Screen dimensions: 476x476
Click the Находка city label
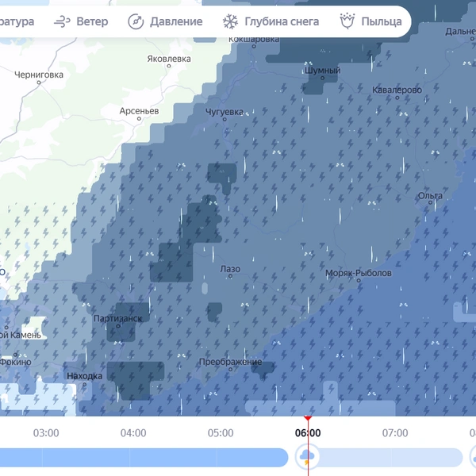click(84, 376)
